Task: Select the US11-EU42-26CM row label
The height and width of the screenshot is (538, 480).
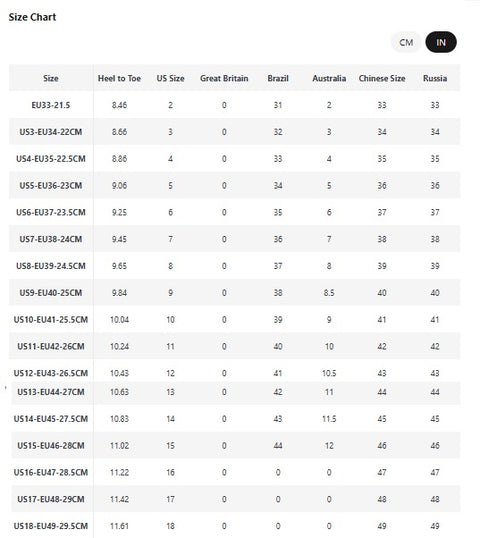Action: click(x=51, y=346)
